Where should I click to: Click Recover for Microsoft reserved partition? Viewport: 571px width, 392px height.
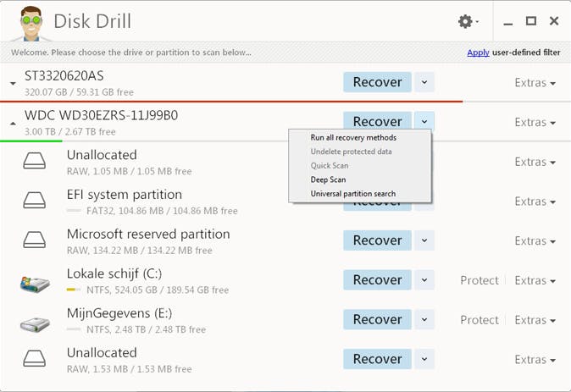pyautogui.click(x=377, y=240)
